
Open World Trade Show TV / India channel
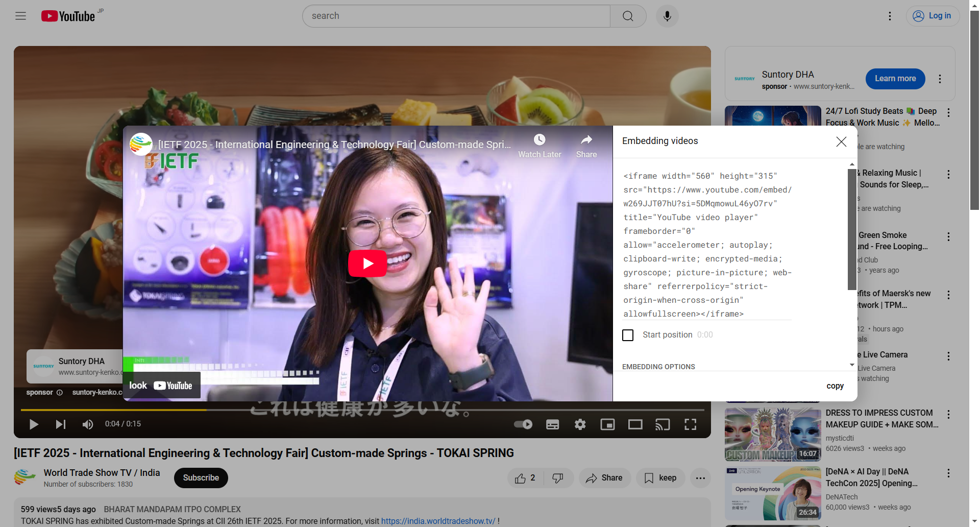[x=102, y=473]
